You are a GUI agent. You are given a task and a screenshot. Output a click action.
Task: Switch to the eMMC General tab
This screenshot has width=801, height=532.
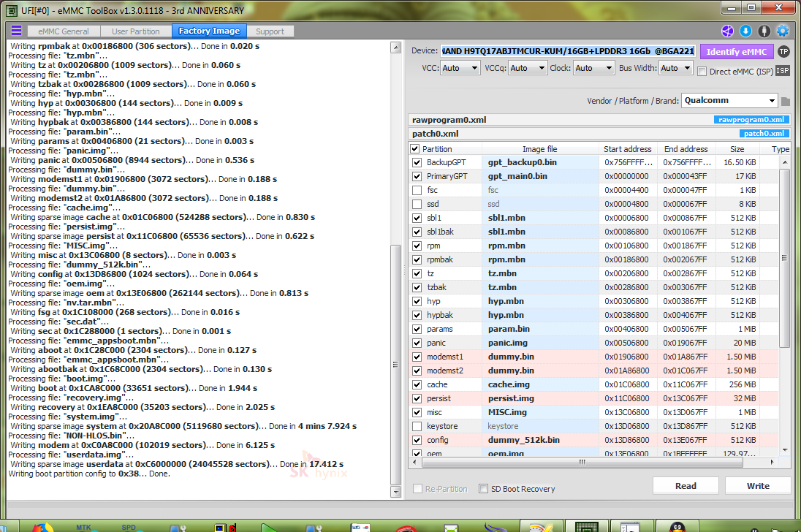click(x=64, y=31)
